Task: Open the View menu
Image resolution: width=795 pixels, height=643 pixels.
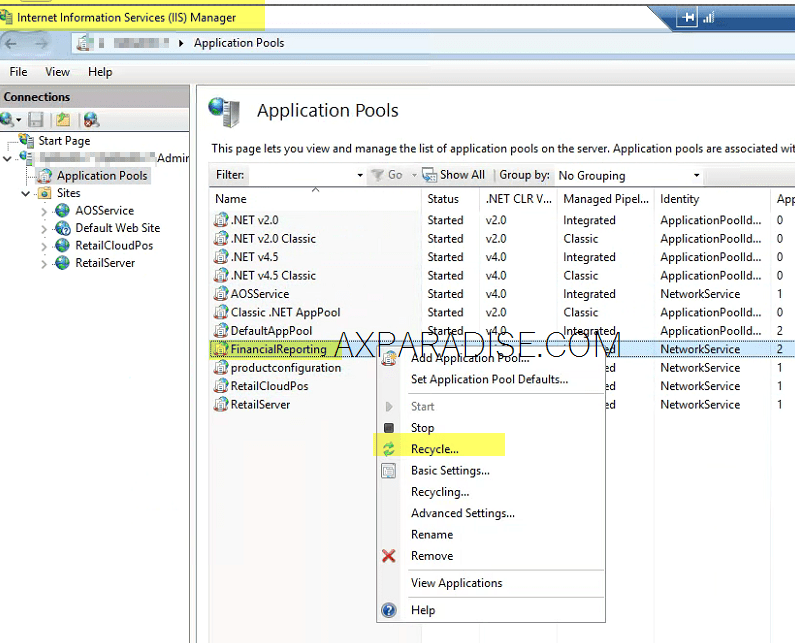Action: pos(57,72)
